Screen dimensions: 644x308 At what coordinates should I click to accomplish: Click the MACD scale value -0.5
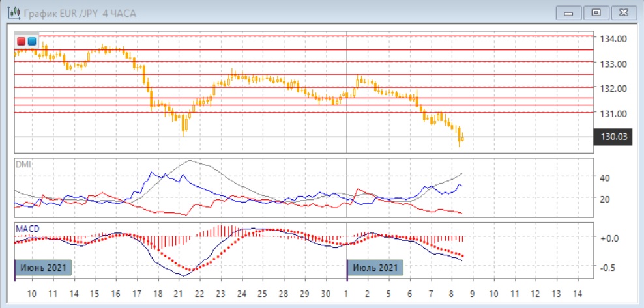point(607,267)
